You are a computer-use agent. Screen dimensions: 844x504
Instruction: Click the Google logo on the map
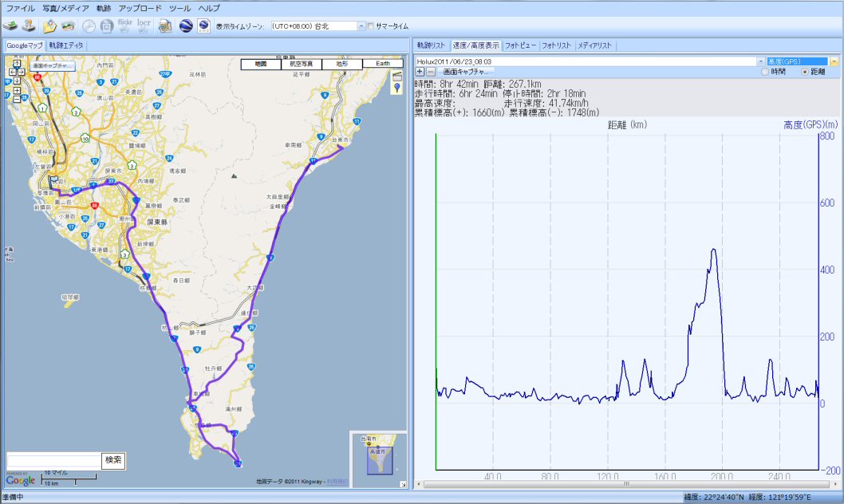tap(21, 480)
